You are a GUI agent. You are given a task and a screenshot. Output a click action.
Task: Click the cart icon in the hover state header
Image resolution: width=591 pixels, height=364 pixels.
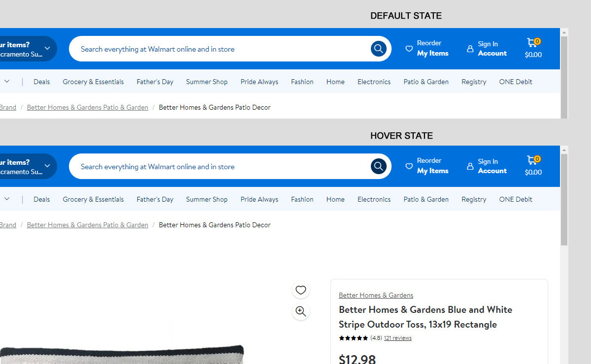coord(532,160)
